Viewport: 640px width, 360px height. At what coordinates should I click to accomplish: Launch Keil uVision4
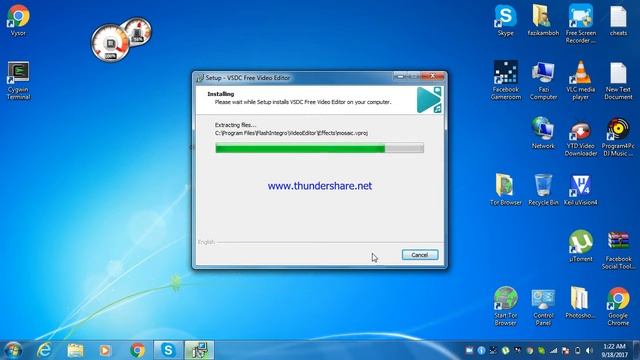click(580, 189)
